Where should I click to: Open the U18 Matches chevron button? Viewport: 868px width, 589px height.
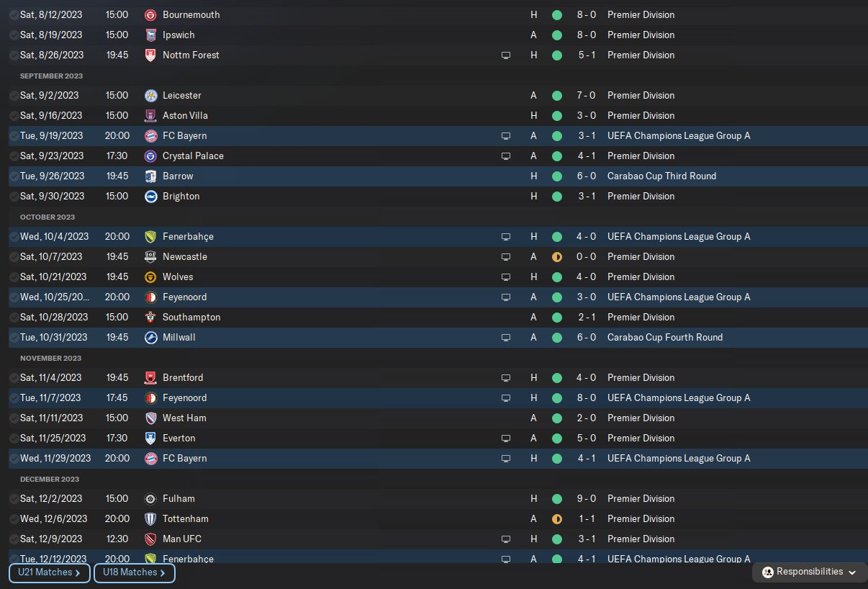[x=135, y=572]
